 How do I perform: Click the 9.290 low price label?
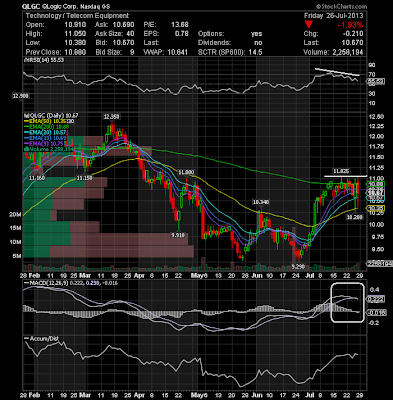[x=298, y=266]
